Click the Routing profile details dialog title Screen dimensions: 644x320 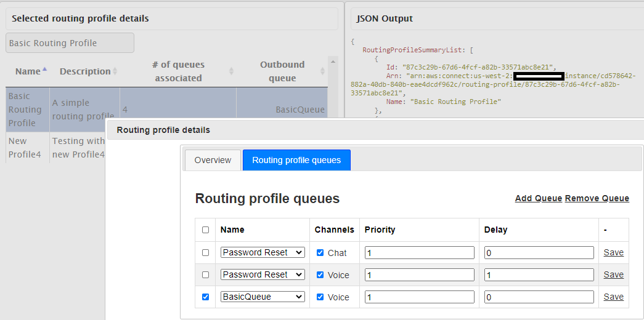pyautogui.click(x=163, y=130)
